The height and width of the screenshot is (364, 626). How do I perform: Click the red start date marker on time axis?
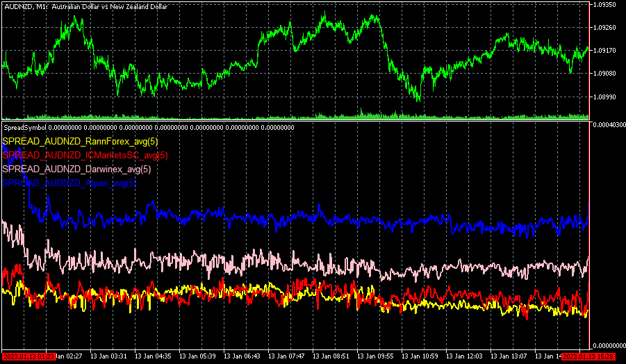point(28,356)
